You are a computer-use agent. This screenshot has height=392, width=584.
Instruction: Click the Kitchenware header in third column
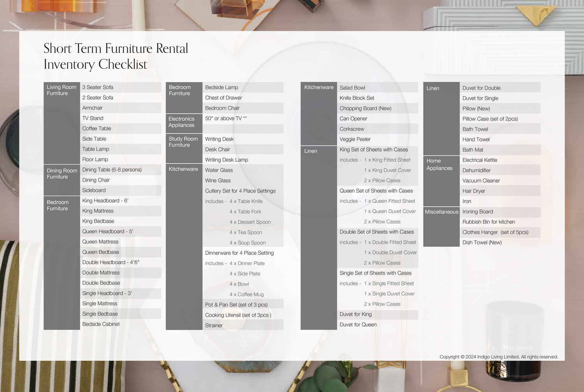tap(318, 87)
